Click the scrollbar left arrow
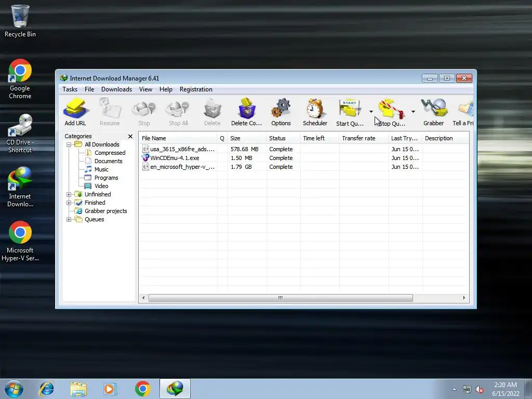532x399 pixels. [x=143, y=298]
